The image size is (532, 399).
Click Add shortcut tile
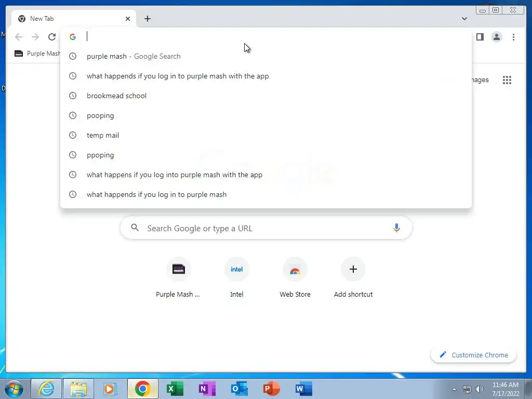(x=353, y=278)
